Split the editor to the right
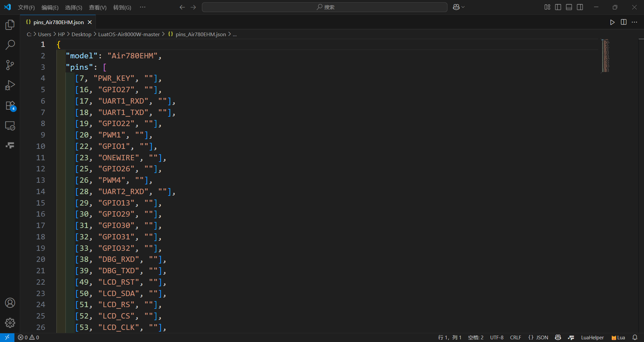The width and height of the screenshot is (644, 342). pyautogui.click(x=624, y=22)
